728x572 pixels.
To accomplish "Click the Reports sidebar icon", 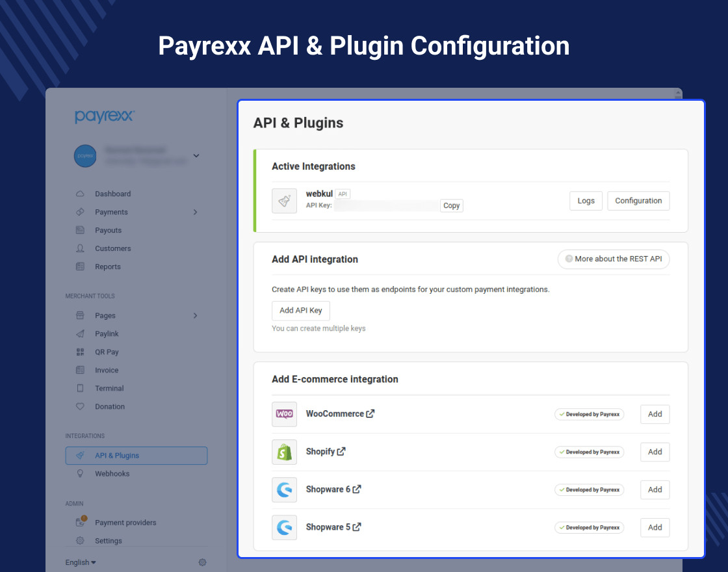I will [x=81, y=266].
